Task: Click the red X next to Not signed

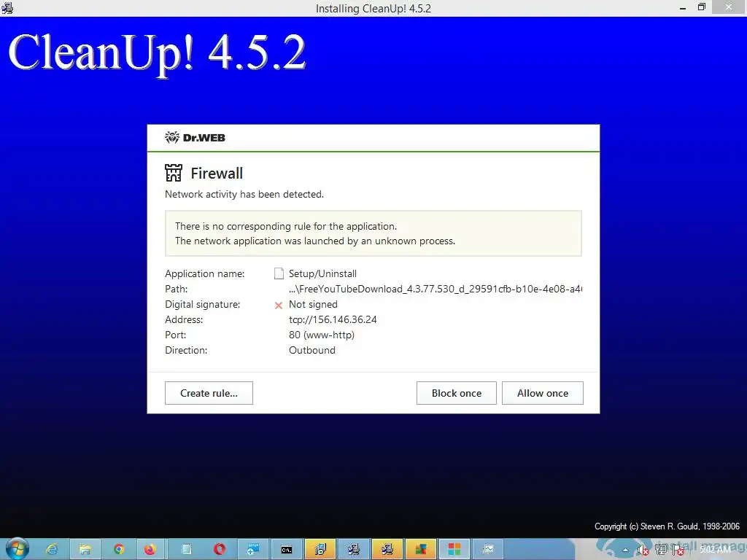Action: (x=279, y=306)
